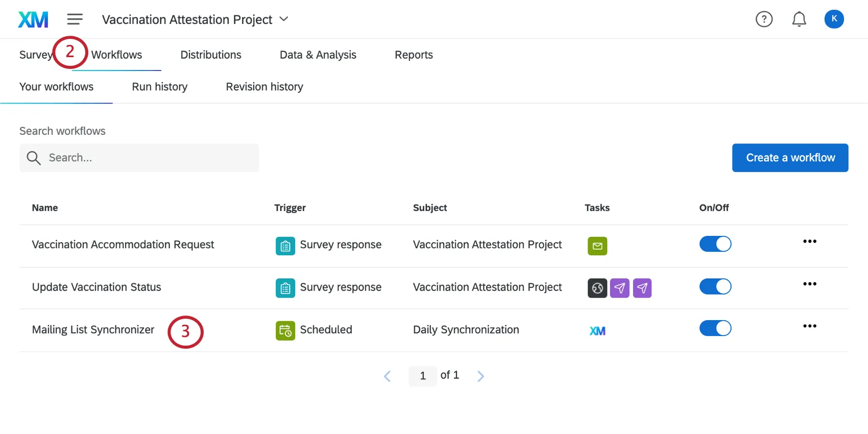
Task: Expand the Vaccination Attestation Project dropdown
Action: (x=284, y=19)
